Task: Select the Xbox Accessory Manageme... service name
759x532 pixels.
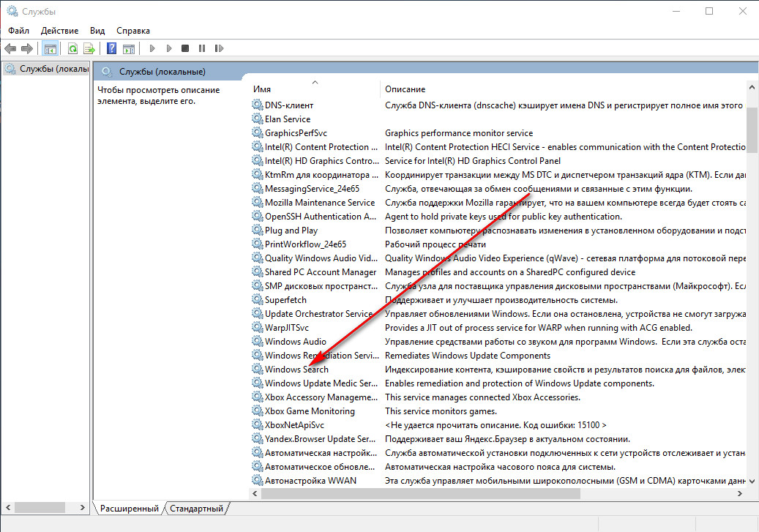Action: coord(321,397)
